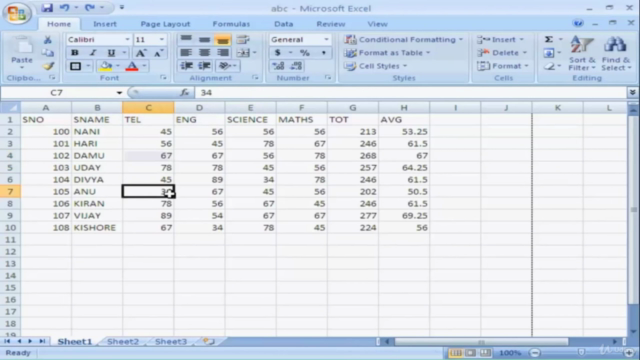Undo the last action
The width and height of the screenshot is (640, 360).
[64, 7]
